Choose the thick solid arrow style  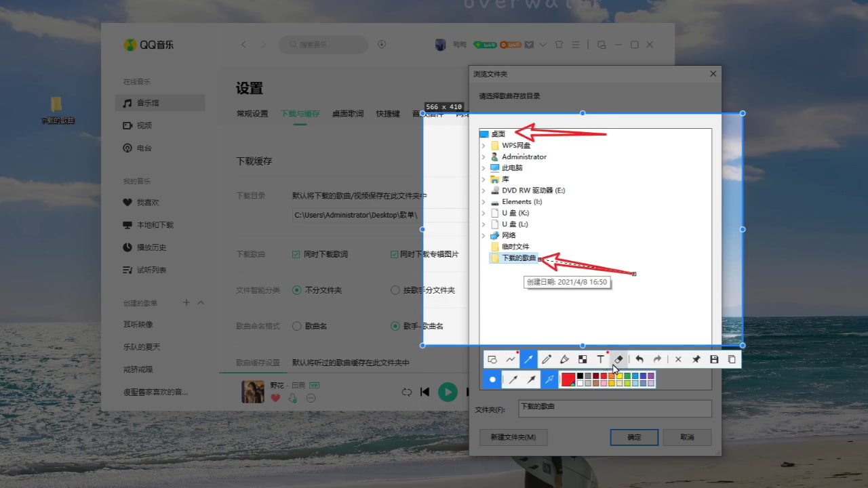coord(532,380)
